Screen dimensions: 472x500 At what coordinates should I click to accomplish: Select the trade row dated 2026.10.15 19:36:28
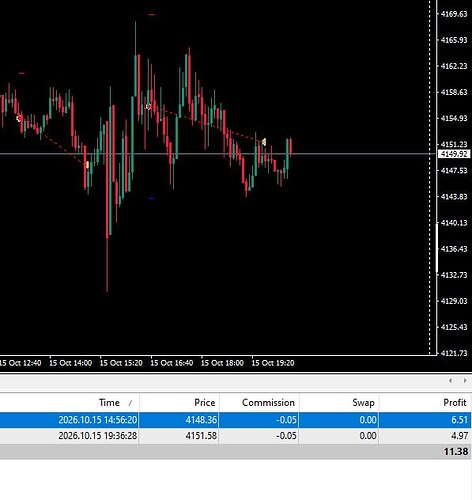click(x=235, y=436)
